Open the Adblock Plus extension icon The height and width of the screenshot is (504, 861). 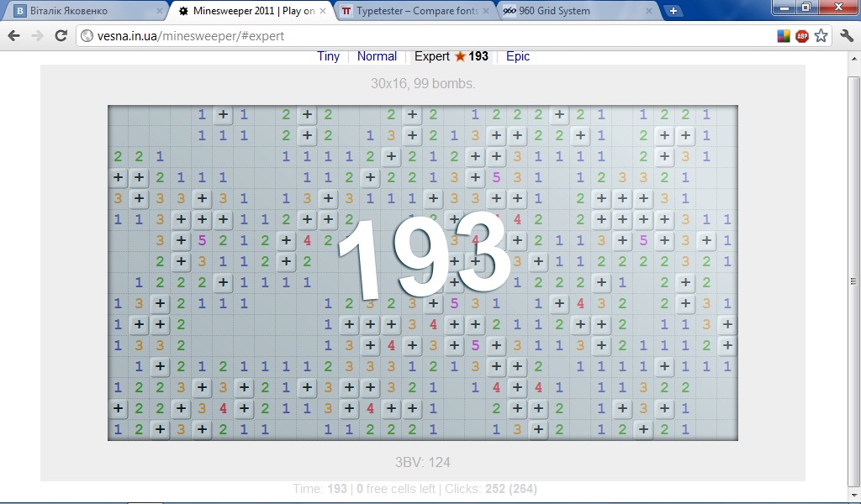click(802, 36)
